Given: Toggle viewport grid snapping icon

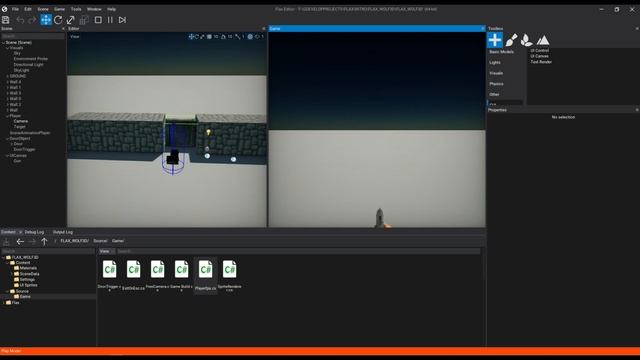Looking at the screenshot, I should click(209, 37).
